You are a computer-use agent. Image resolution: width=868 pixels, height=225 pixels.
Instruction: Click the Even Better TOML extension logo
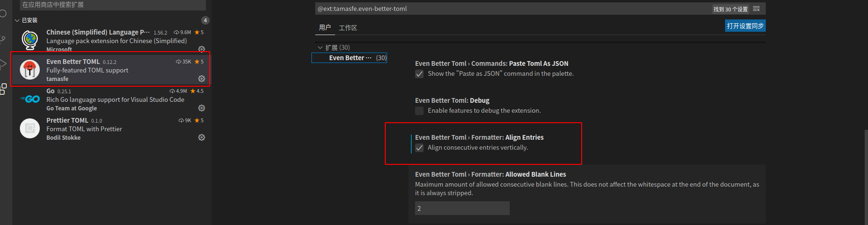30,70
